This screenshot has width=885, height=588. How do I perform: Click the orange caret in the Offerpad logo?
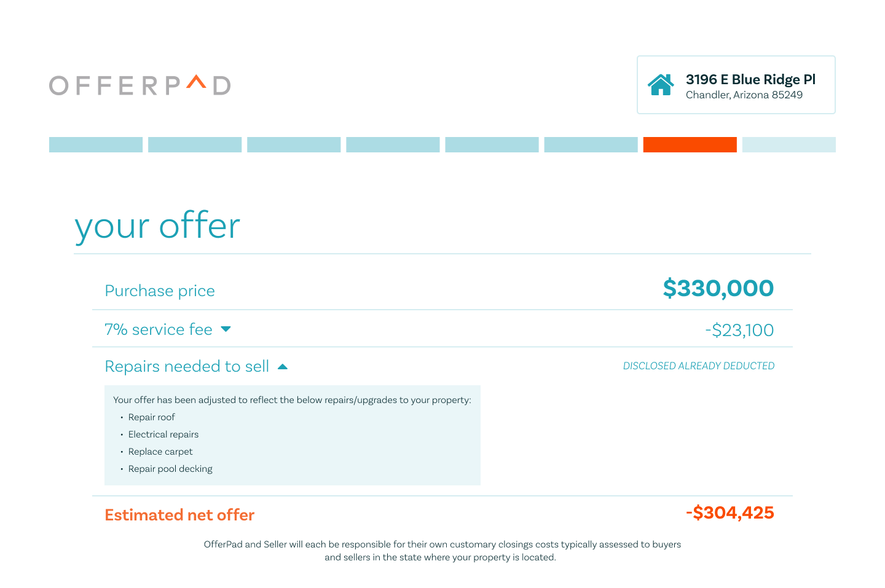click(x=196, y=81)
